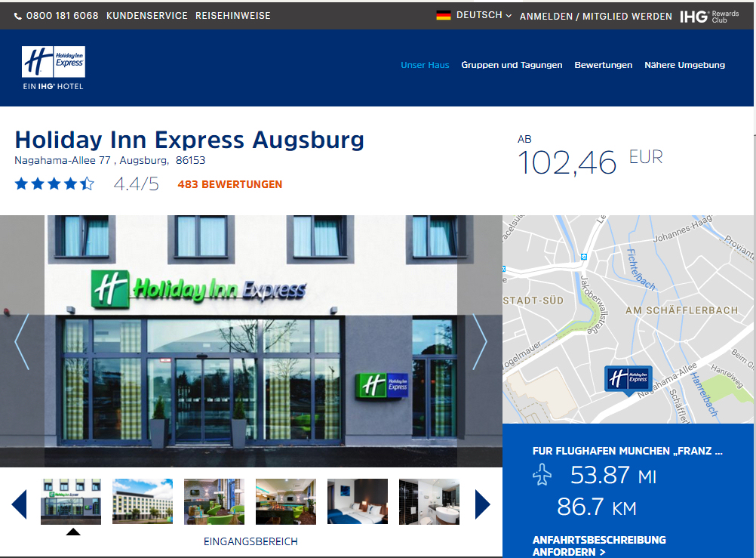The height and width of the screenshot is (558, 756).
Task: Switch to Nähere Umgebung tab
Action: pos(684,65)
